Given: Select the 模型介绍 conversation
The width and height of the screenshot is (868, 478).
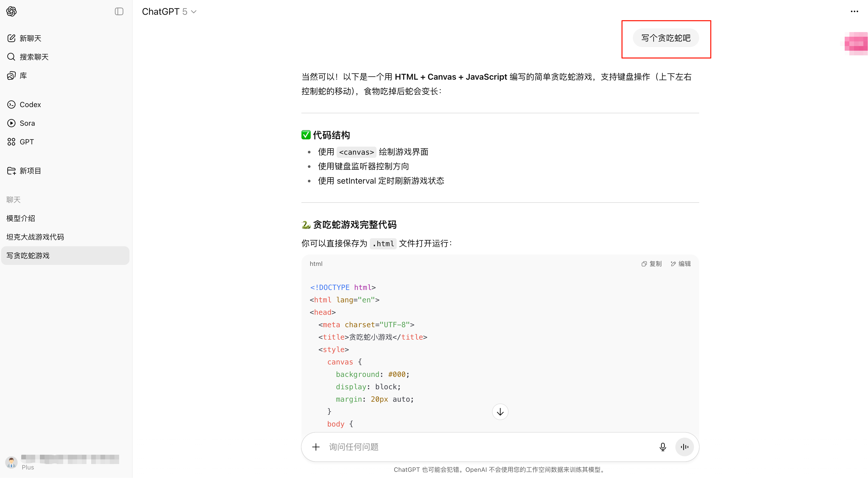Looking at the screenshot, I should click(x=20, y=218).
